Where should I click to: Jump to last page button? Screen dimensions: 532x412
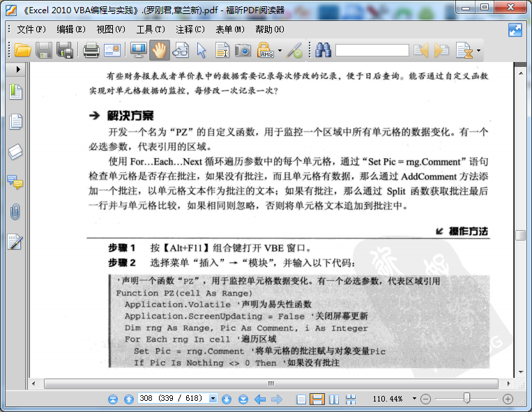coord(243,399)
